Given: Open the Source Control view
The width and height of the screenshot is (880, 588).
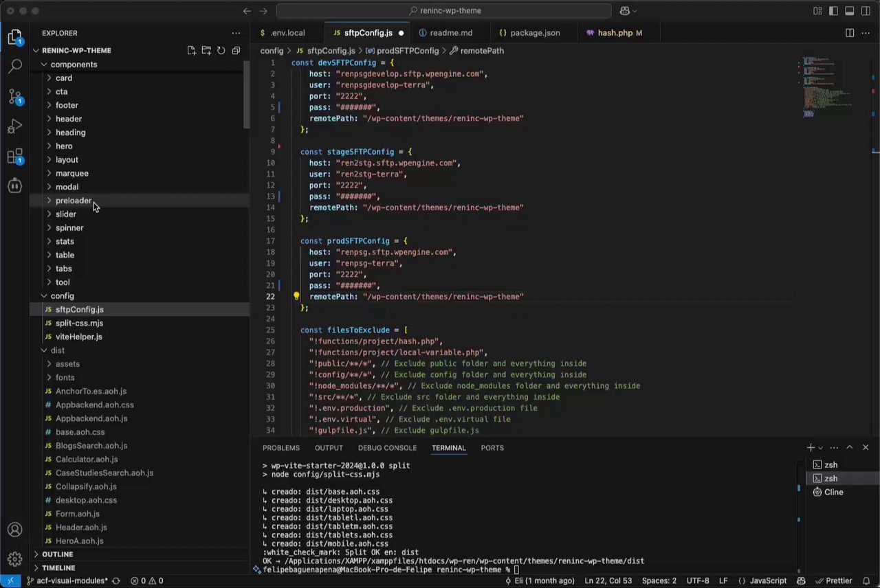Looking at the screenshot, I should tap(14, 96).
